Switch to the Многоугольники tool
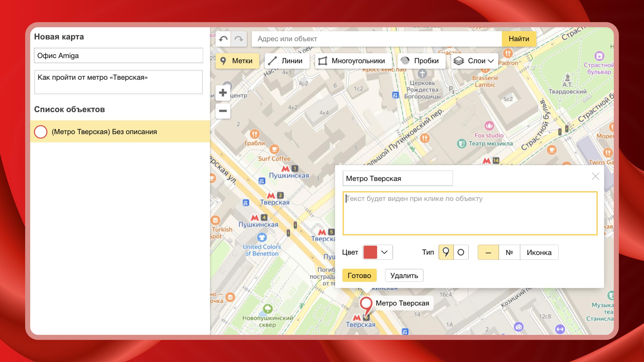The height and width of the screenshot is (362, 644). (x=353, y=61)
